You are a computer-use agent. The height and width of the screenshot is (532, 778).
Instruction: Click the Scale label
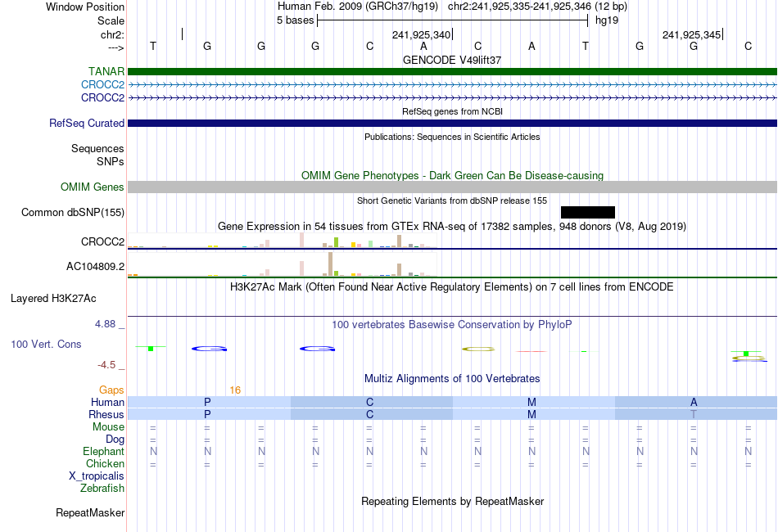coord(111,20)
